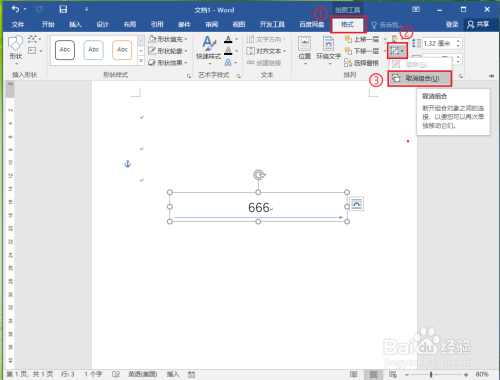Open text outline color dropdown arrow
Screen dimensions: 500x380
[x=236, y=51]
